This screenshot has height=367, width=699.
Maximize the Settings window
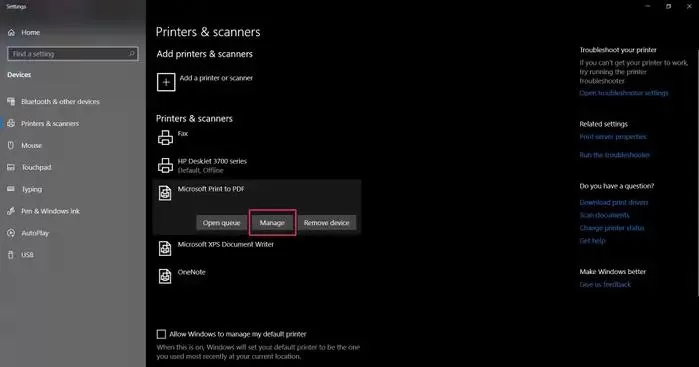pos(668,6)
